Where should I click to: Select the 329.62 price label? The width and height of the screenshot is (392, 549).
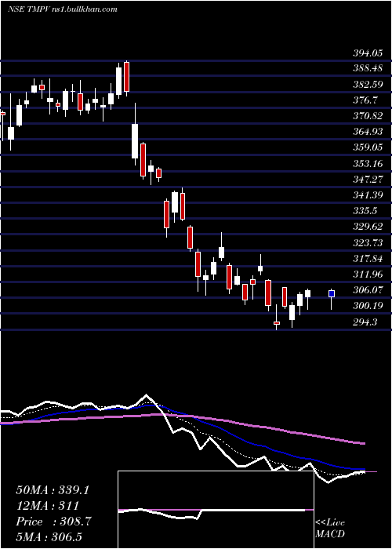click(367, 227)
